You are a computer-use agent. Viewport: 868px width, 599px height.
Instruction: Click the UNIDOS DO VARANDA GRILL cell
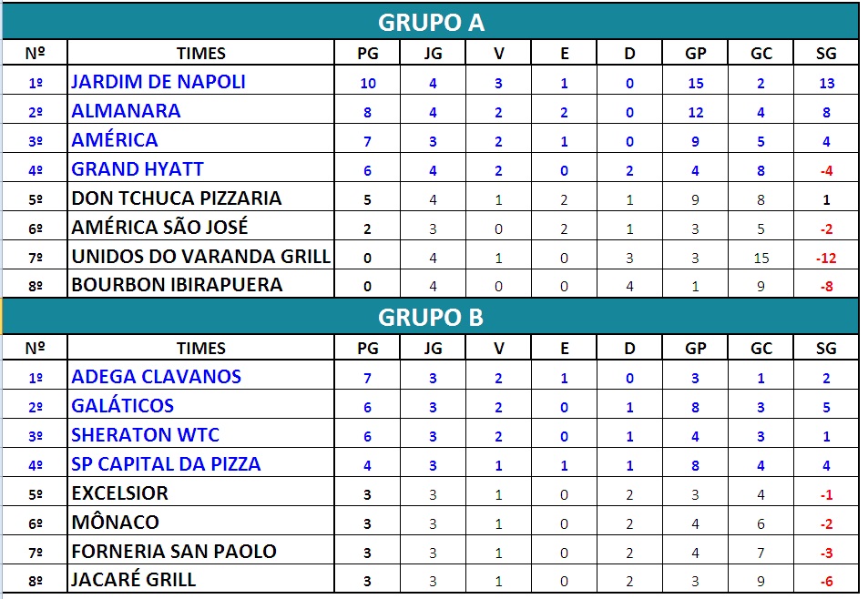coord(201,256)
